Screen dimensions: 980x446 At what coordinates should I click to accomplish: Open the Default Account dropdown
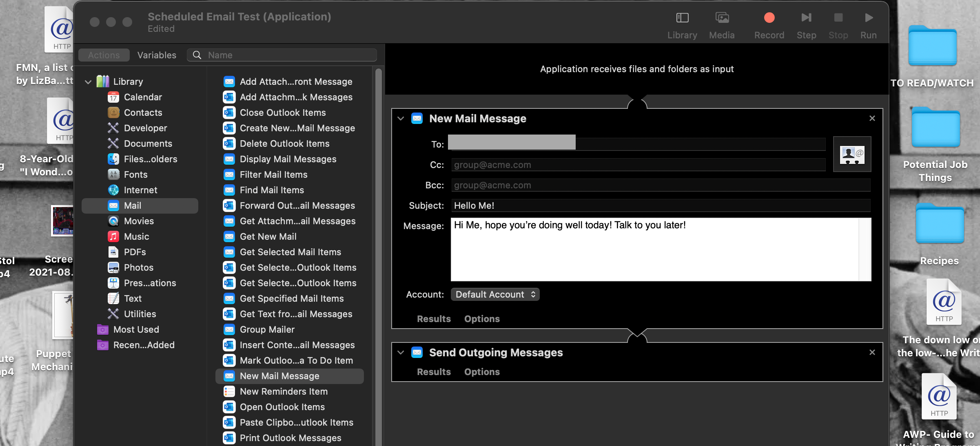[x=494, y=294]
